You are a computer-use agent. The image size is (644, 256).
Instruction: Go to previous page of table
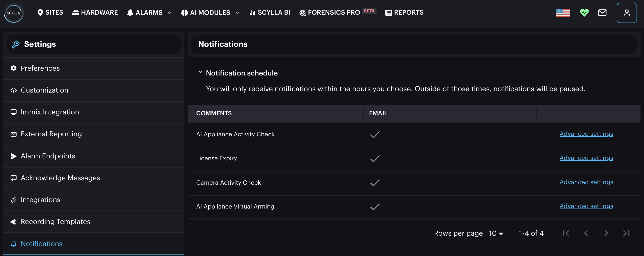pyautogui.click(x=586, y=233)
